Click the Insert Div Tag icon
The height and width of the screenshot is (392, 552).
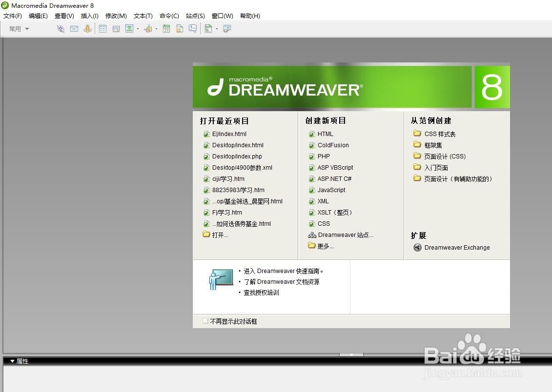pos(116,29)
